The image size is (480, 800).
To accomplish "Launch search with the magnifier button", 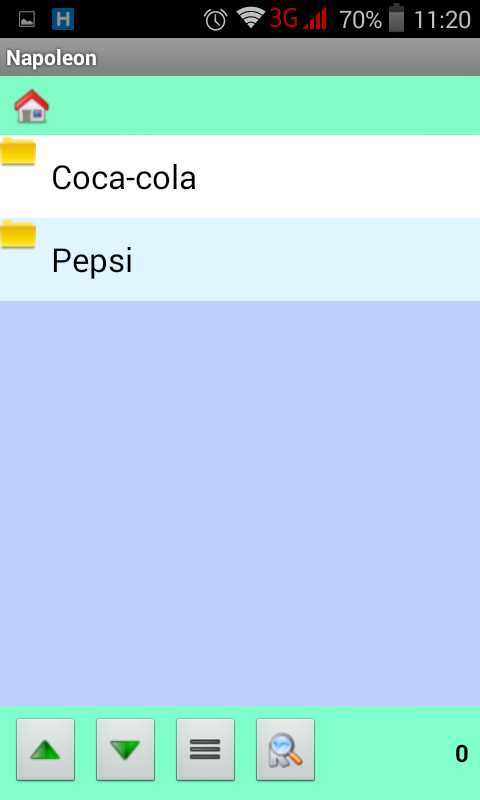I will pos(286,749).
